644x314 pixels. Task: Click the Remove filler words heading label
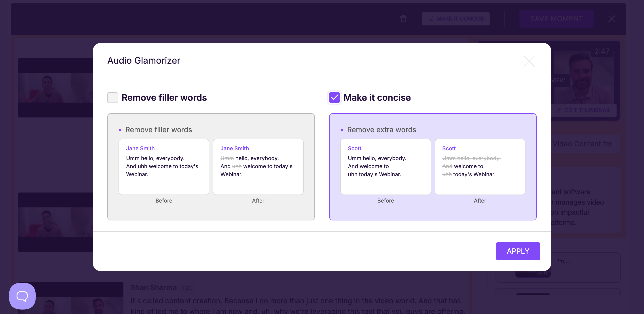pyautogui.click(x=164, y=98)
